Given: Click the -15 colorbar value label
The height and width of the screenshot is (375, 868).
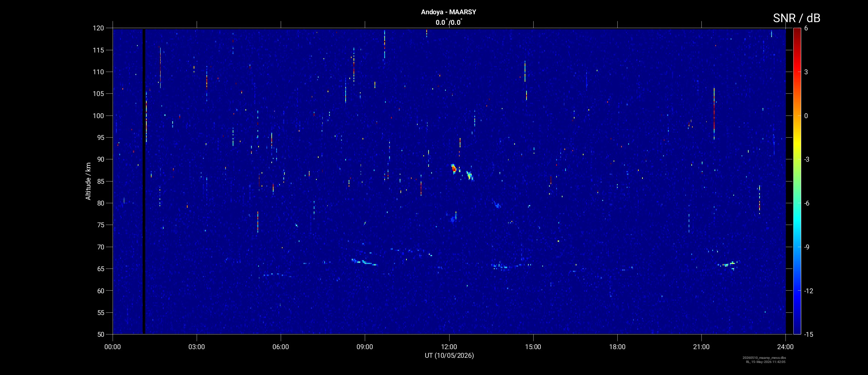Looking at the screenshot, I should point(809,334).
